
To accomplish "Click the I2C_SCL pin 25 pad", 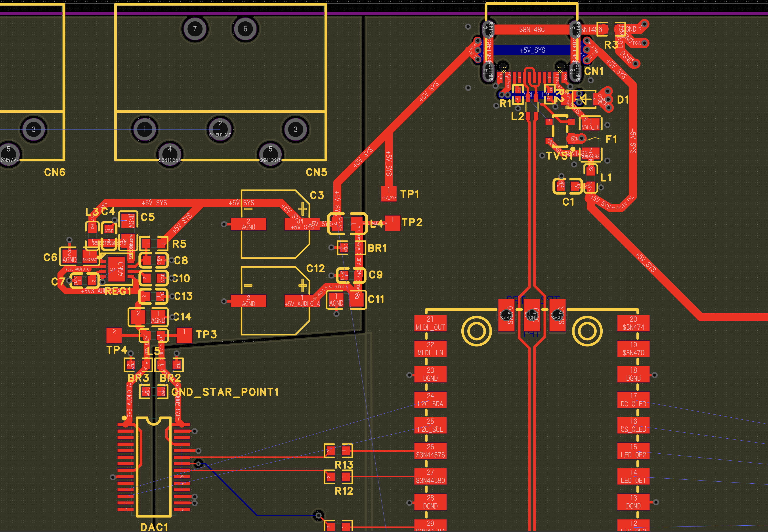I will click(x=430, y=425).
